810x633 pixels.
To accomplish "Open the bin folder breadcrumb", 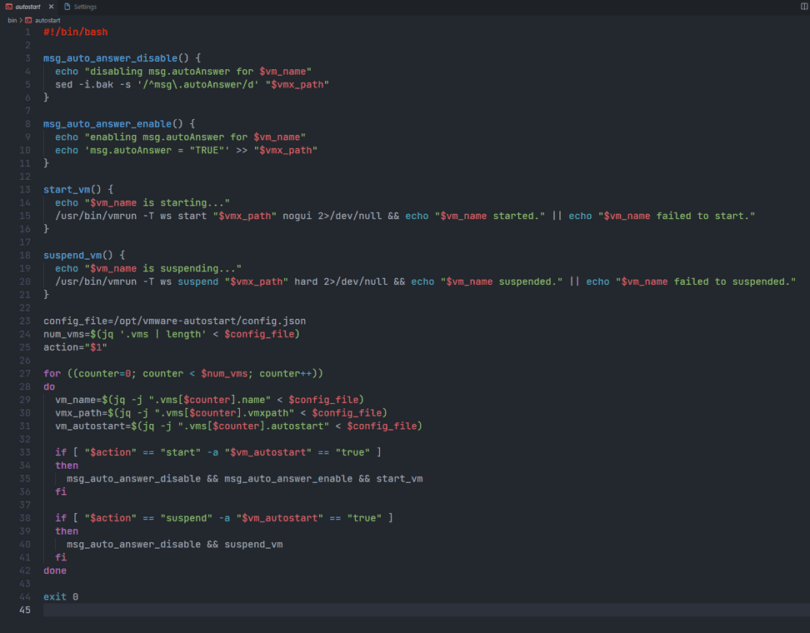I will point(12,20).
